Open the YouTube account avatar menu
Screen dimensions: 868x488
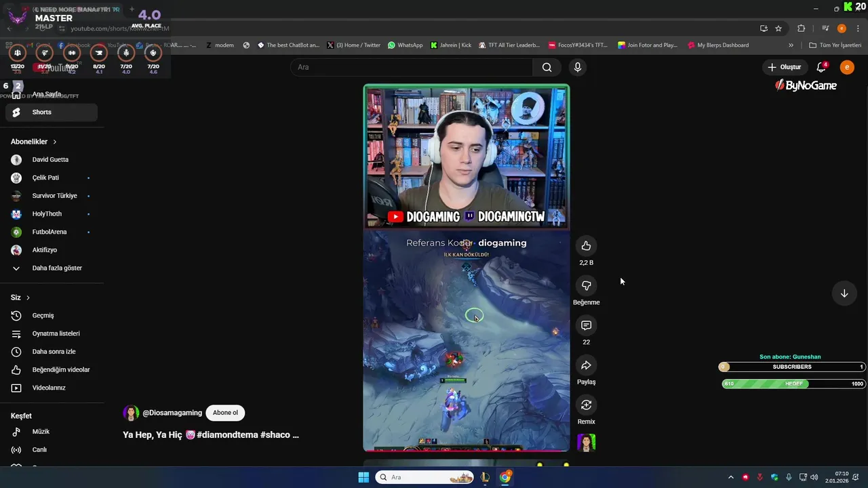pyautogui.click(x=847, y=67)
